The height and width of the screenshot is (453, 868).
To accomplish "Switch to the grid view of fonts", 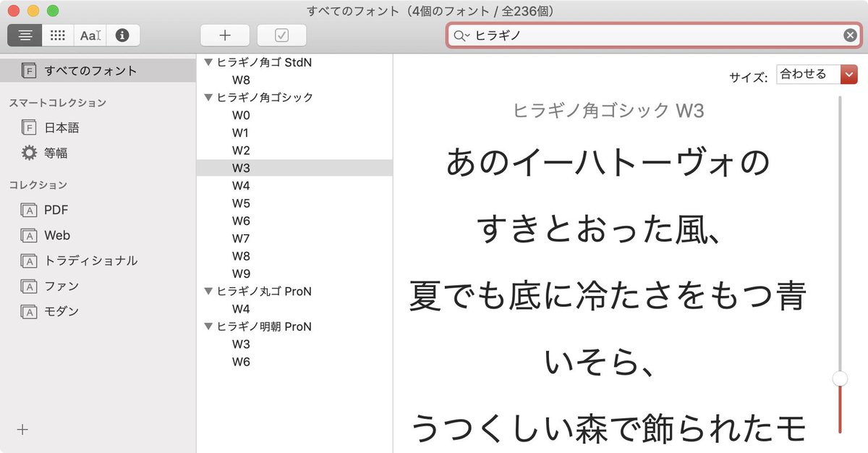I will 57,34.
